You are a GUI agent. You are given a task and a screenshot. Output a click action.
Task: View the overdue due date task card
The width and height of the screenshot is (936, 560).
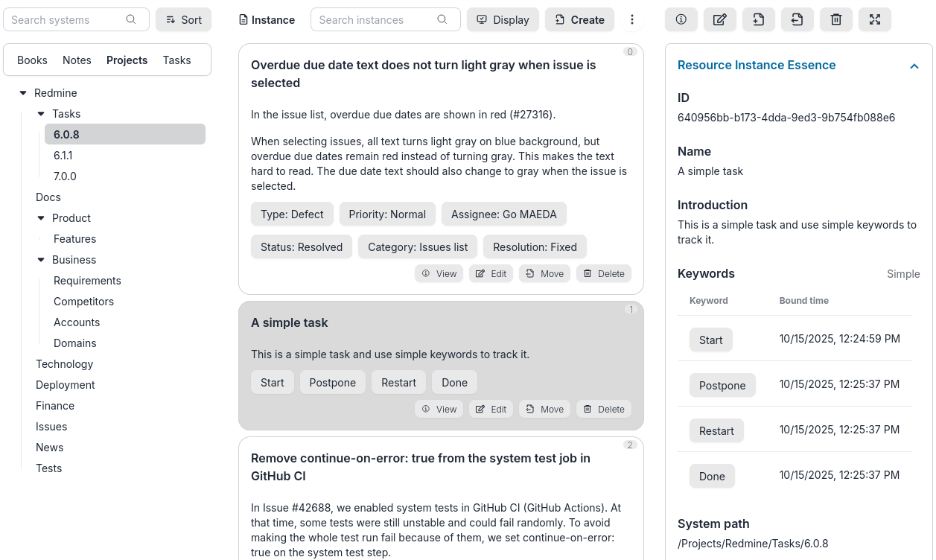coord(439,273)
